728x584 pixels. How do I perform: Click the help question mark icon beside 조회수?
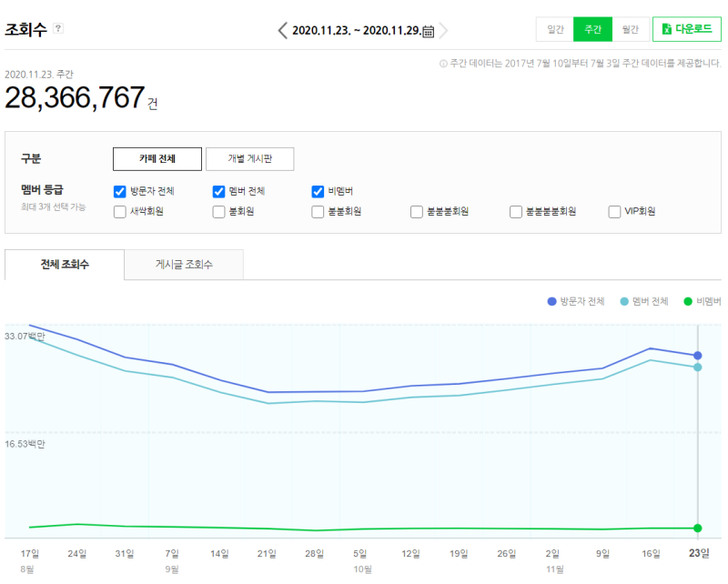(59, 29)
